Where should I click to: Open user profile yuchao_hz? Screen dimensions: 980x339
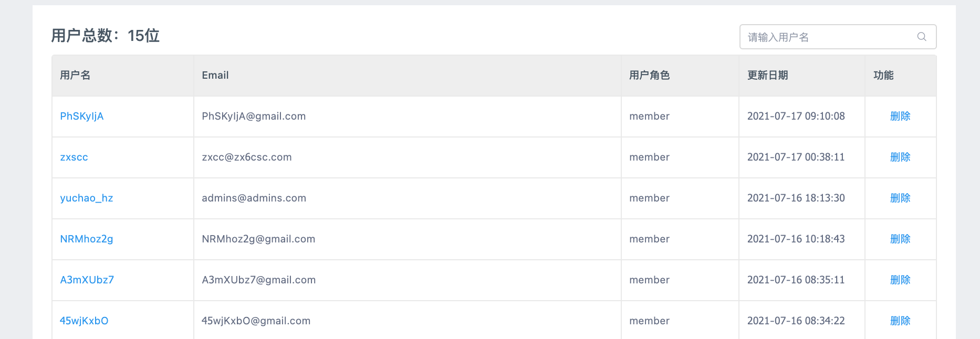pos(87,198)
